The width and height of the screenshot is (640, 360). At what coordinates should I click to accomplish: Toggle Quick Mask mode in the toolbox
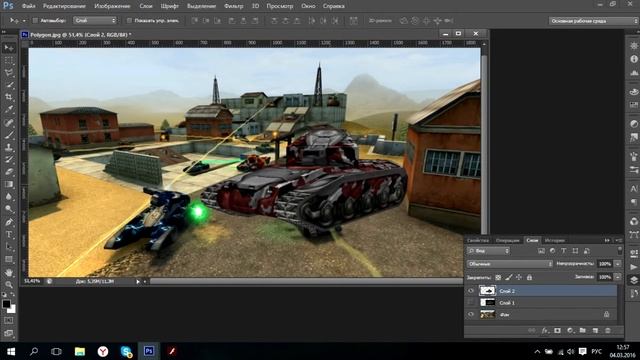(9, 321)
